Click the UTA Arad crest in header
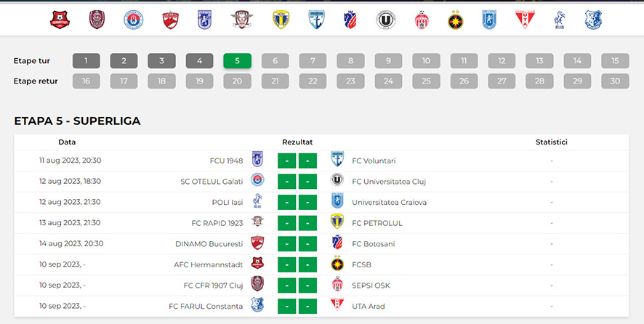644x324 pixels. [x=525, y=20]
